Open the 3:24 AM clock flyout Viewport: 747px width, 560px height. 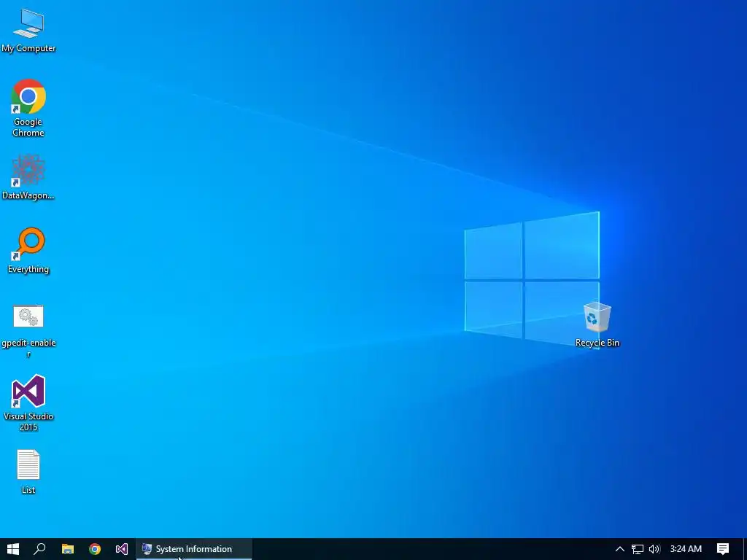click(x=686, y=549)
